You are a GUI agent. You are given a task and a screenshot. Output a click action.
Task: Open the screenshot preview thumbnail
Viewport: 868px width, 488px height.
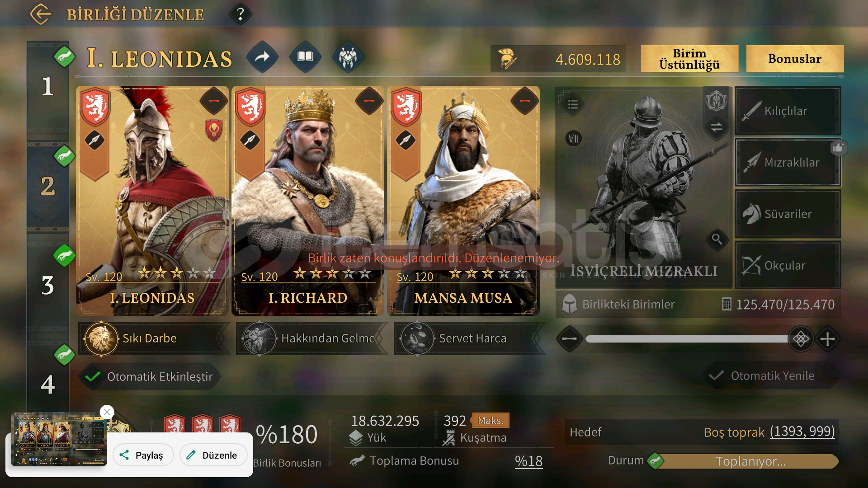pos(59,439)
